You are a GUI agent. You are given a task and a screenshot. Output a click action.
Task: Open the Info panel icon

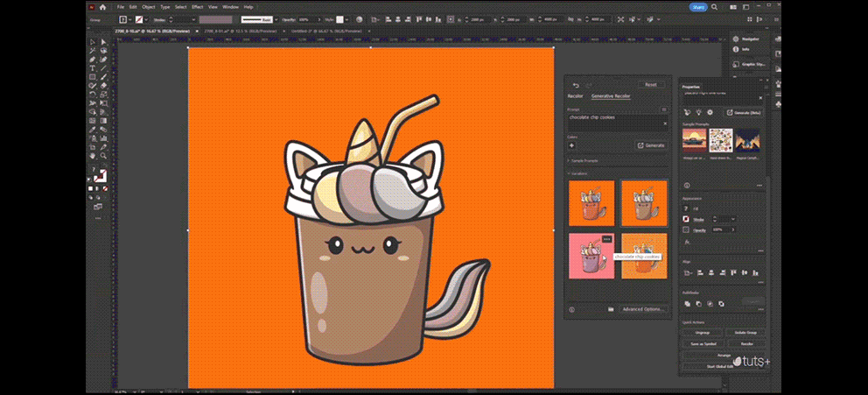[x=736, y=50]
